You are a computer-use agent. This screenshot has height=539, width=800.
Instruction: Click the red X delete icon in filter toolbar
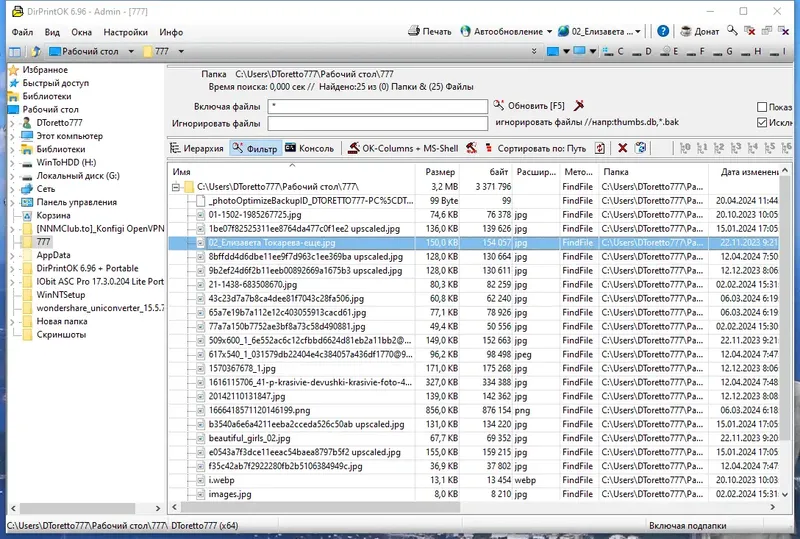622,148
